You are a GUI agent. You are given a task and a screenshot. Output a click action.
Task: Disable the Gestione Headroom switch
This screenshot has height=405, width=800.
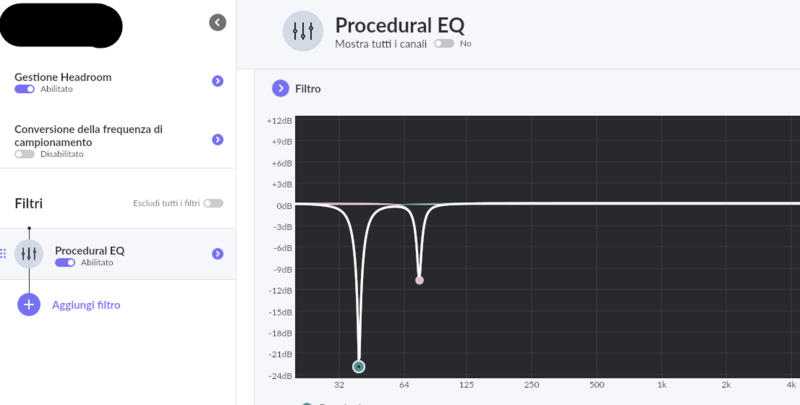[x=24, y=89]
